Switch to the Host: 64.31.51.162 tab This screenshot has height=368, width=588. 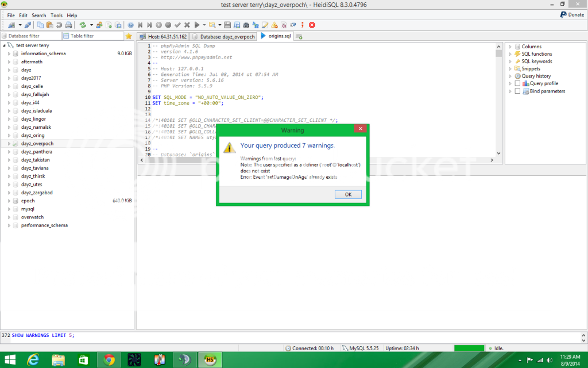pyautogui.click(x=163, y=36)
